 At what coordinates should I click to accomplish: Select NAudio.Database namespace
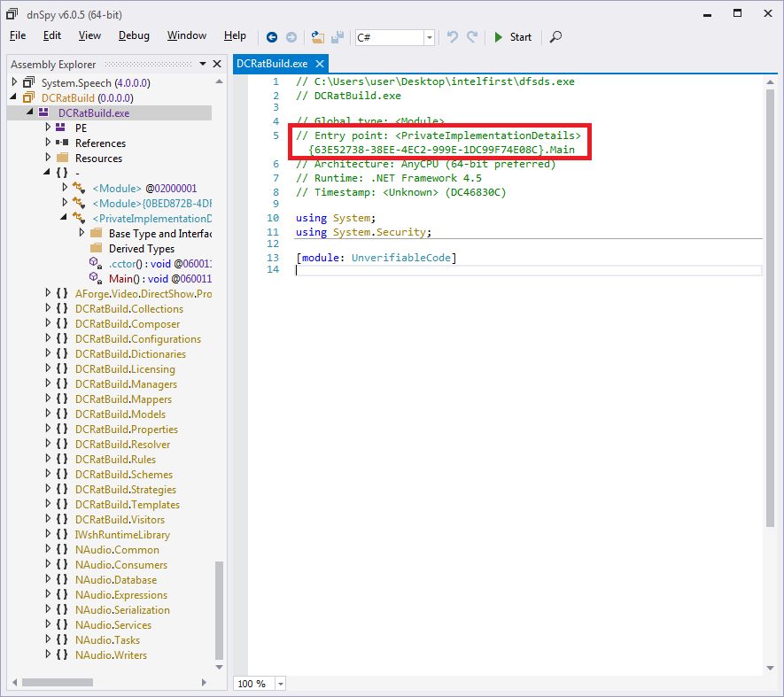(x=116, y=579)
